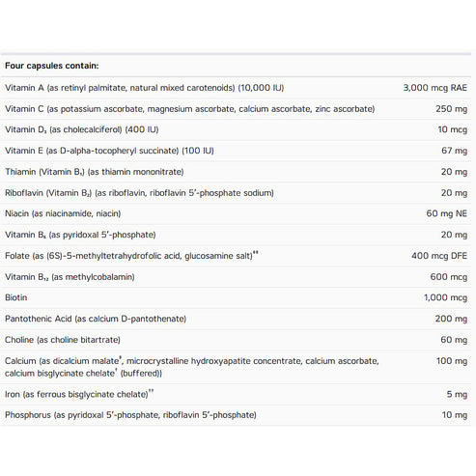Click the 3,000 mcg RAE value
This screenshot has width=476, height=476.
(435, 88)
